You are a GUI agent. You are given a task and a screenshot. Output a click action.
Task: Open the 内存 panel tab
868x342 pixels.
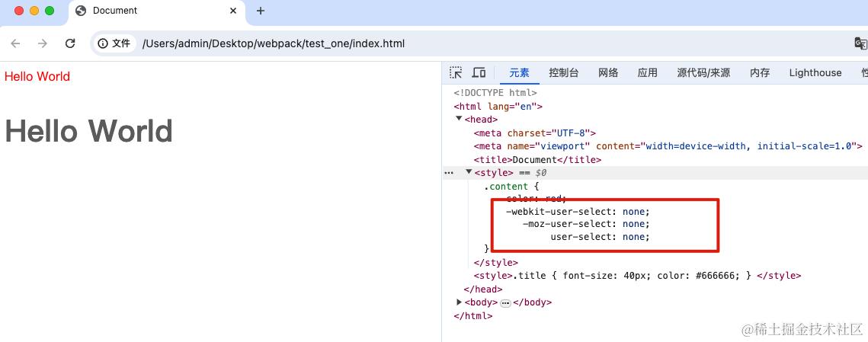[x=760, y=73]
